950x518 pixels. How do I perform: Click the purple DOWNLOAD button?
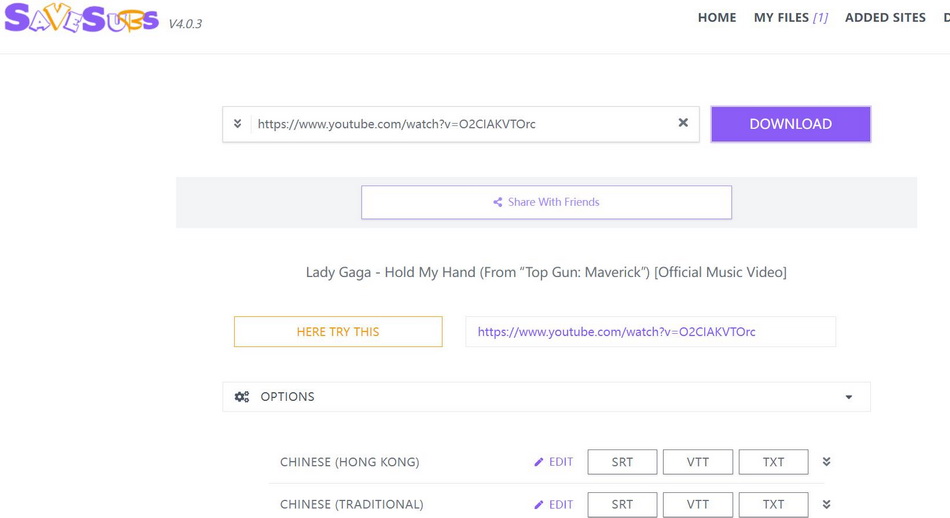pyautogui.click(x=790, y=124)
